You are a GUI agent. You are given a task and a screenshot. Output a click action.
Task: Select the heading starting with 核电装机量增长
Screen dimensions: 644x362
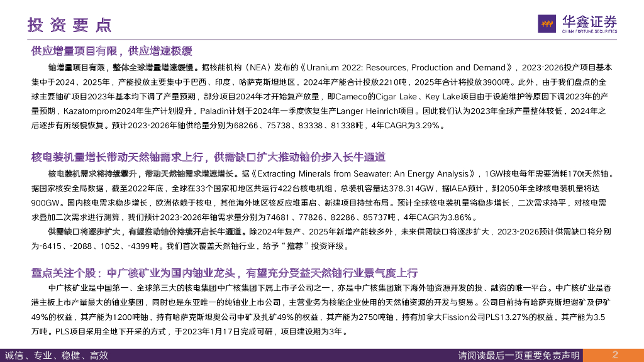coord(208,156)
